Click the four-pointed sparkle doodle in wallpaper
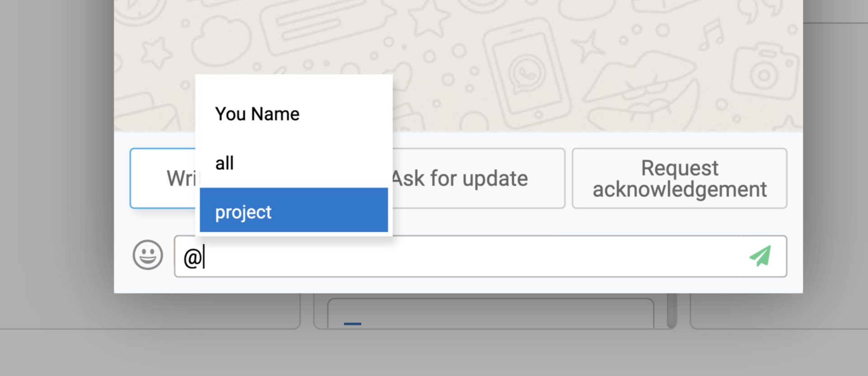The image size is (868, 376). (x=588, y=46)
